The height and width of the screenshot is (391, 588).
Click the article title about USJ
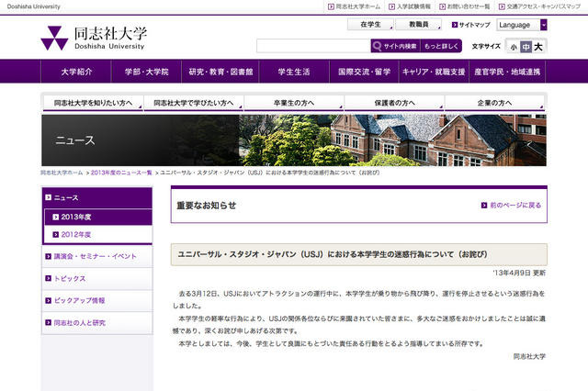[x=333, y=254]
